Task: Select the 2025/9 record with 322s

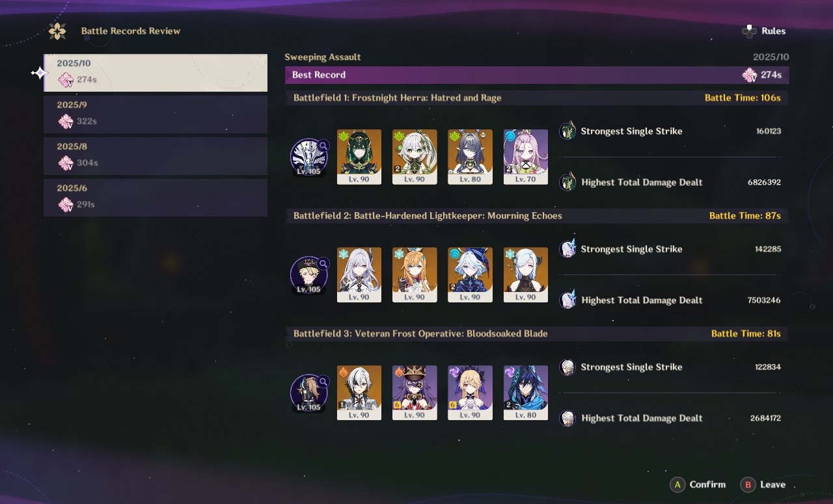Action: coord(156,114)
